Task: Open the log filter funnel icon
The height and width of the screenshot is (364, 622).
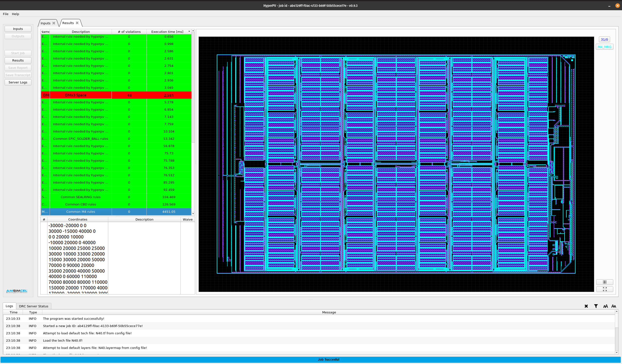Action: point(596,306)
